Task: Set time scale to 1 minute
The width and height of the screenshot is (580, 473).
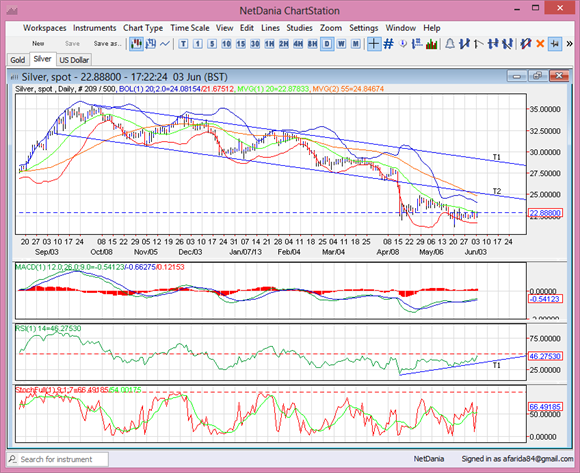Action: point(198,44)
